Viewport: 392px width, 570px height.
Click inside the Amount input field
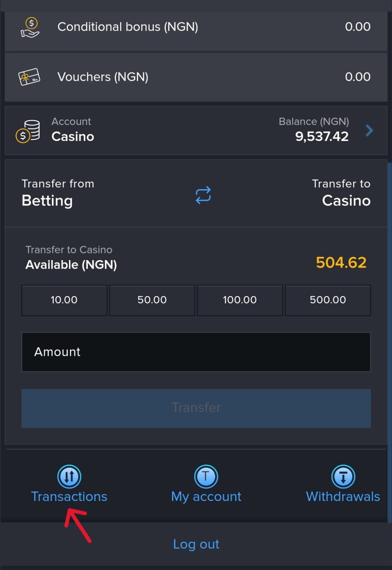click(196, 352)
